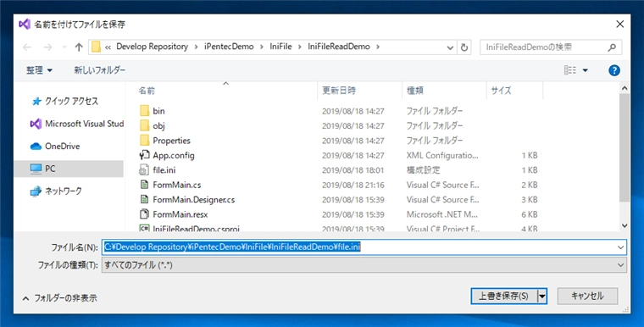Click the file.ini gear file icon

[145, 170]
